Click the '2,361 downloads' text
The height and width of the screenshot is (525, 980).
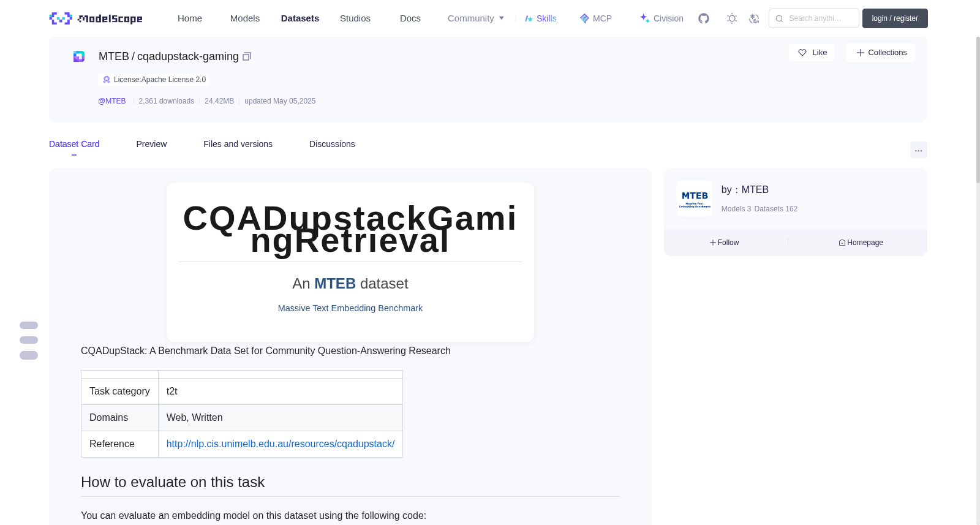pos(167,101)
